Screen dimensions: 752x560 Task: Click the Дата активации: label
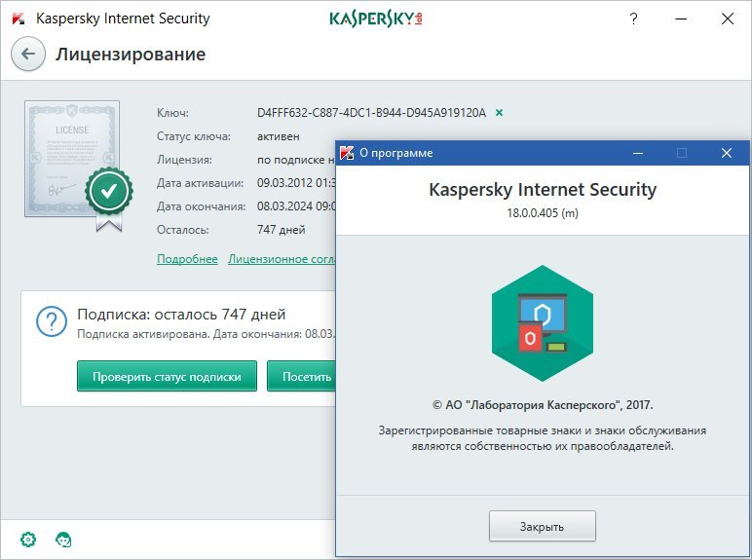(200, 183)
